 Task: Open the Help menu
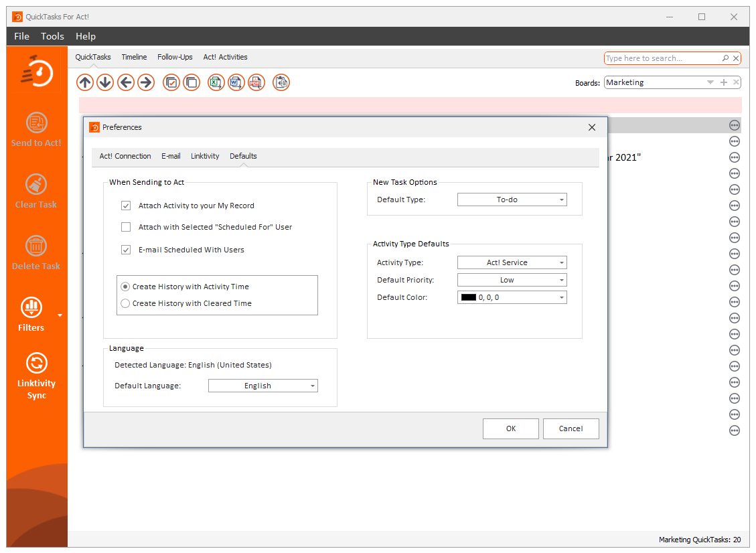click(86, 36)
